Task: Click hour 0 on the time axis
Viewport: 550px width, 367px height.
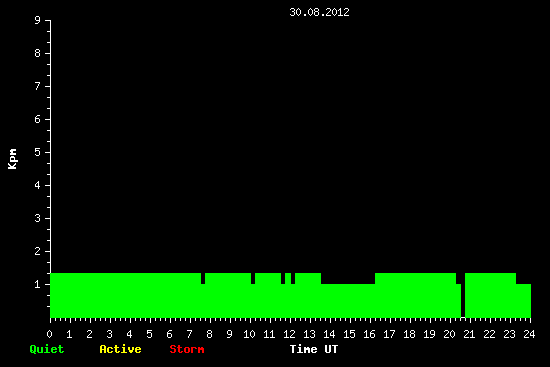Action: pyautogui.click(x=49, y=334)
